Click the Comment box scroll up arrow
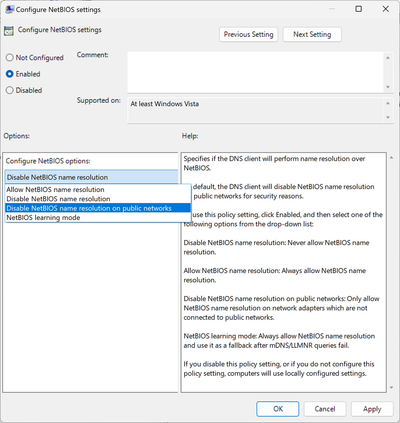 tap(388, 58)
